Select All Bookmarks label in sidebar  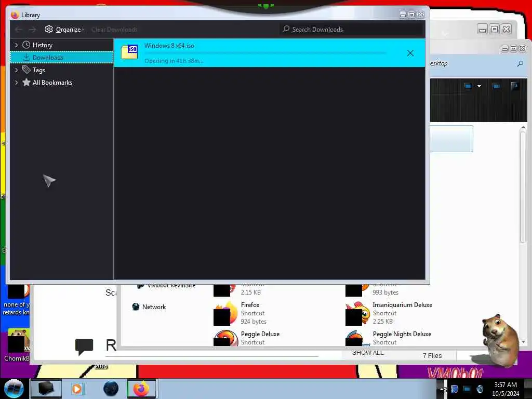52,83
